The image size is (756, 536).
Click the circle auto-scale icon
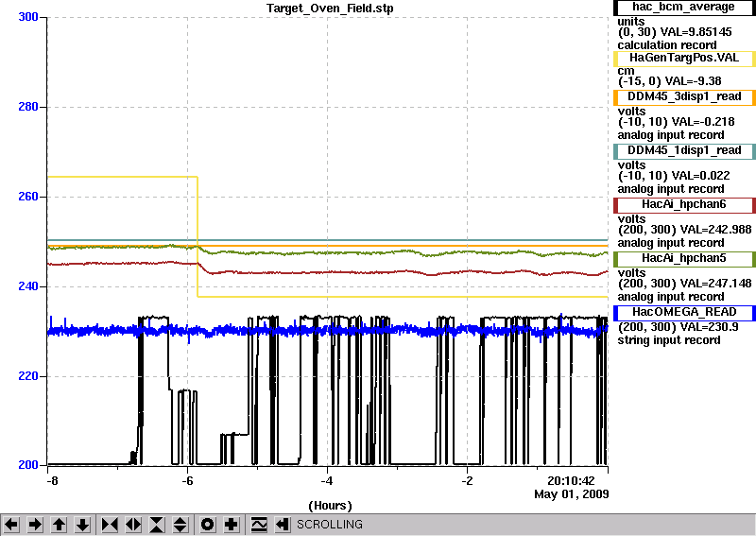[x=207, y=525]
